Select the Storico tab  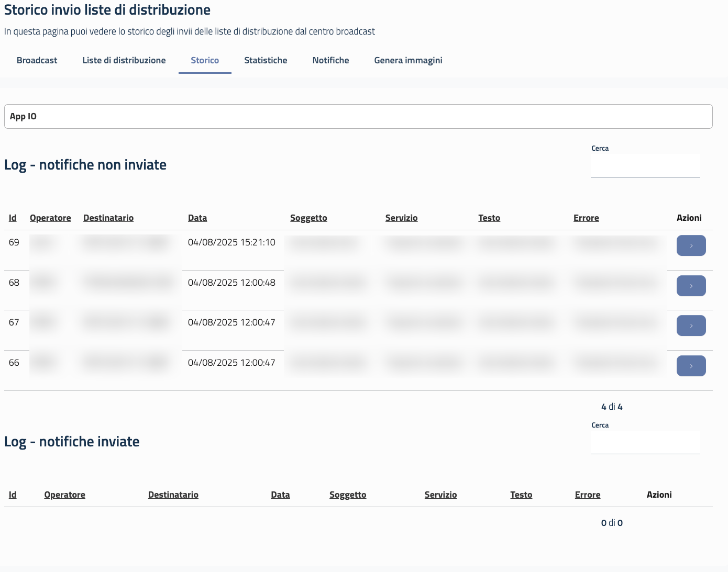click(x=205, y=60)
